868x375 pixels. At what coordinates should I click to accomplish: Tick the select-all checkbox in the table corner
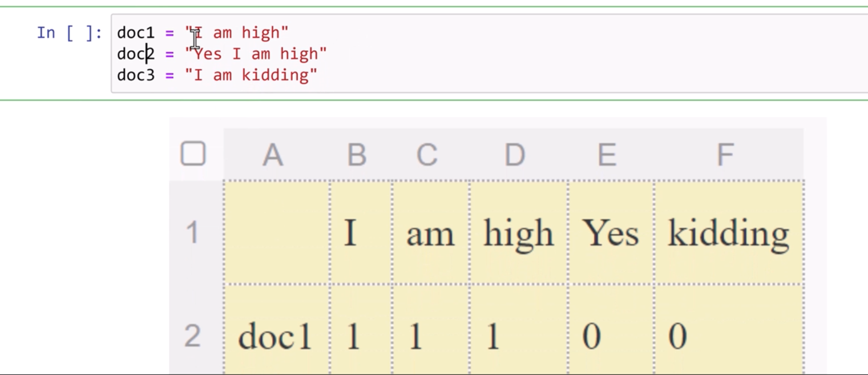click(193, 154)
